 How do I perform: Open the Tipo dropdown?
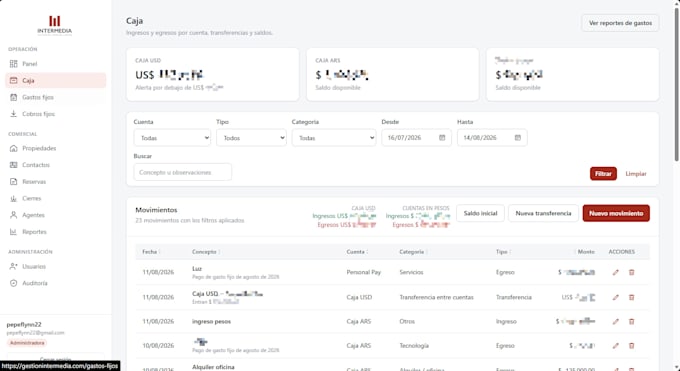click(x=251, y=138)
